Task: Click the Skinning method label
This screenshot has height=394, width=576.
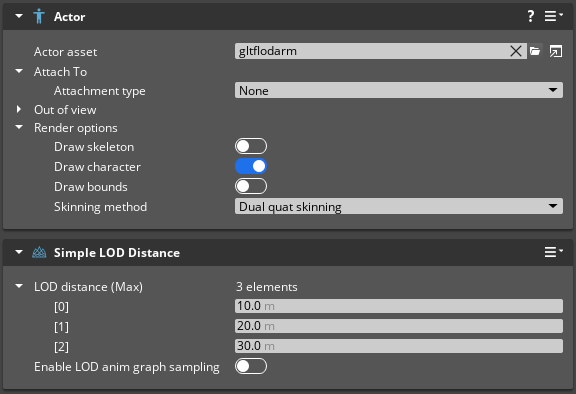Action: click(x=100, y=207)
